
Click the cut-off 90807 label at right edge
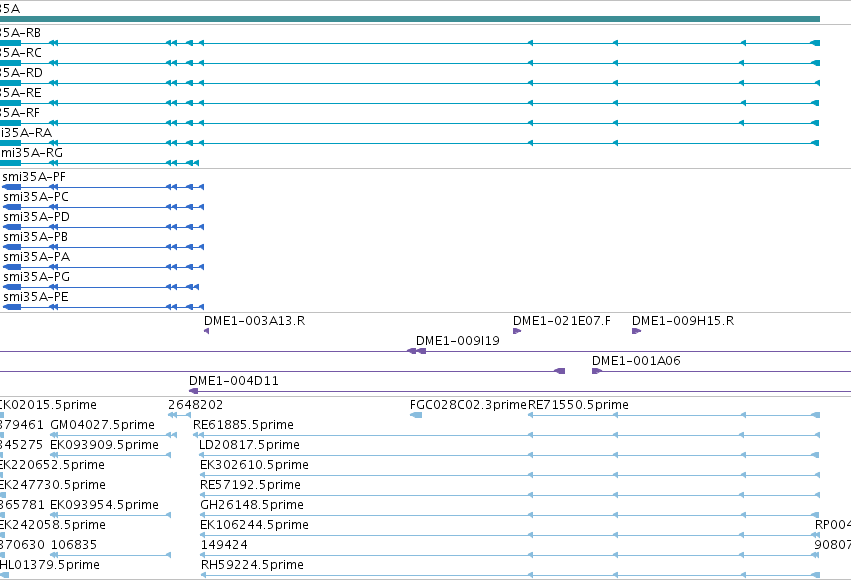[833, 545]
